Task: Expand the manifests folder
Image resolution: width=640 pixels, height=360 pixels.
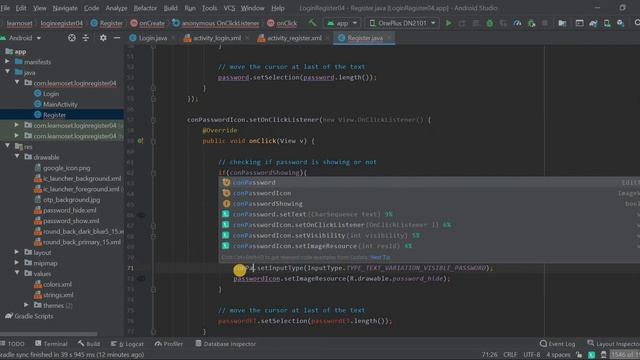Action: tap(7, 62)
